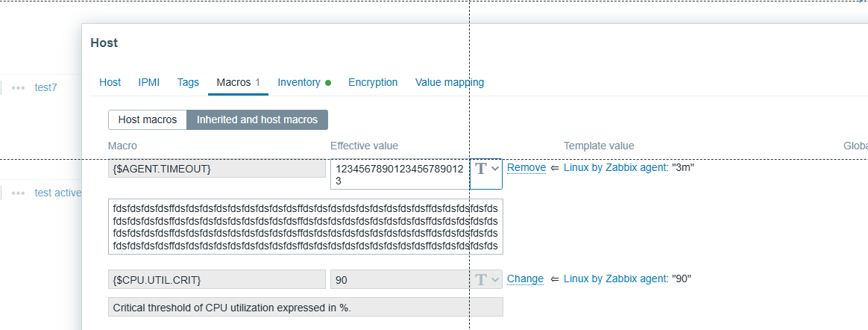Switch to the IPMI tab
This screenshot has height=330, width=868.
149,82
